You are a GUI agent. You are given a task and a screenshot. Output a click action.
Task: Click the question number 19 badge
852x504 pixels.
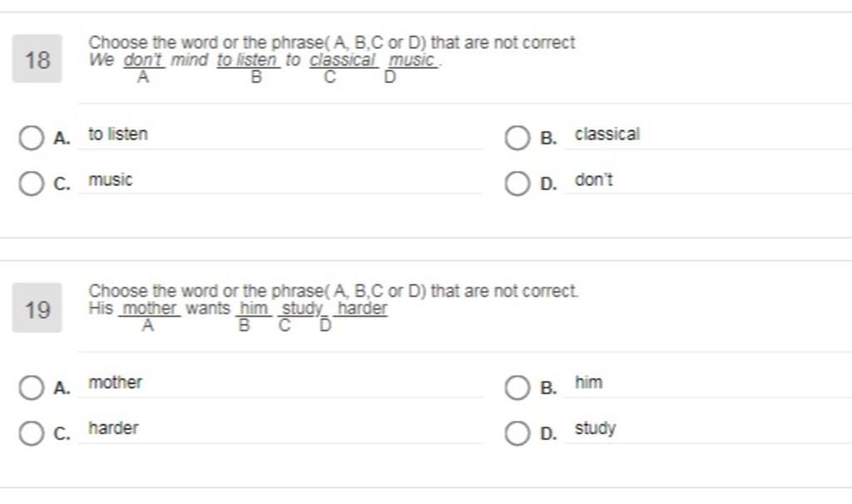tap(37, 308)
